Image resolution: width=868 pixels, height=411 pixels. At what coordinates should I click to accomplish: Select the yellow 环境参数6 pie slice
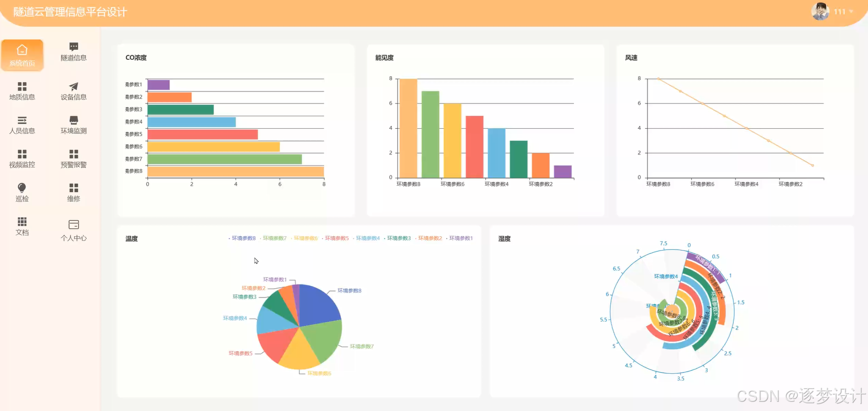coord(299,352)
